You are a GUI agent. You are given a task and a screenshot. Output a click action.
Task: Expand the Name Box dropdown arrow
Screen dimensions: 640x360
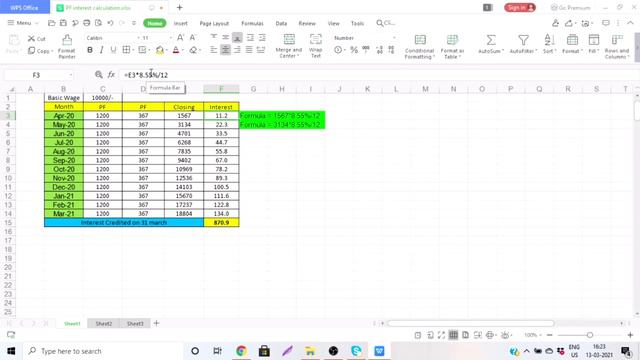[x=71, y=75]
